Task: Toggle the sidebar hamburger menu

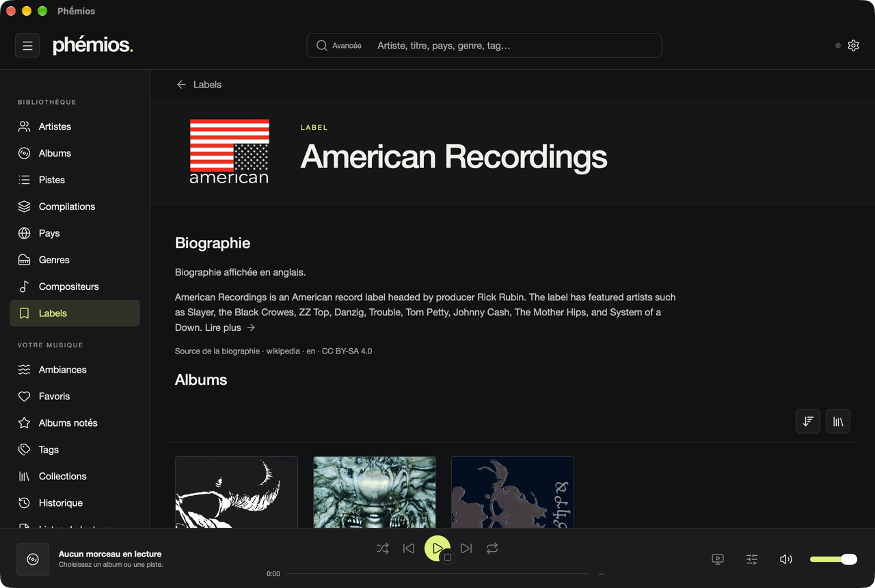Action: pos(27,46)
